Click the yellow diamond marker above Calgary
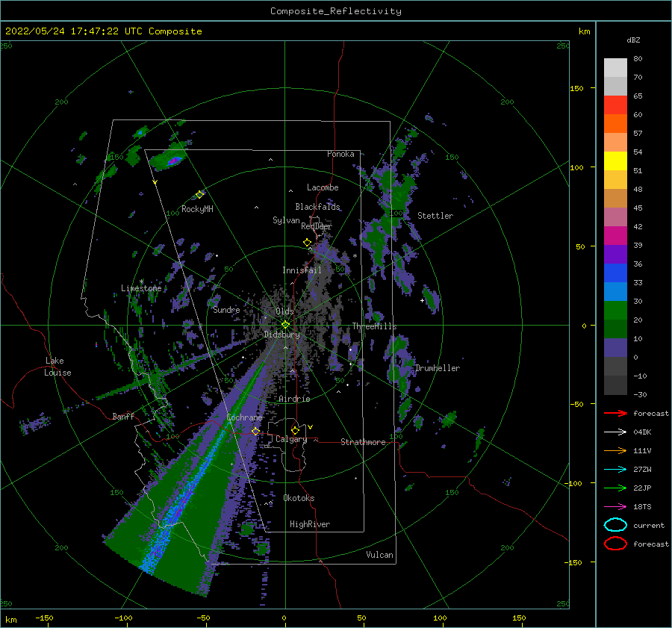672x628 pixels. click(295, 430)
